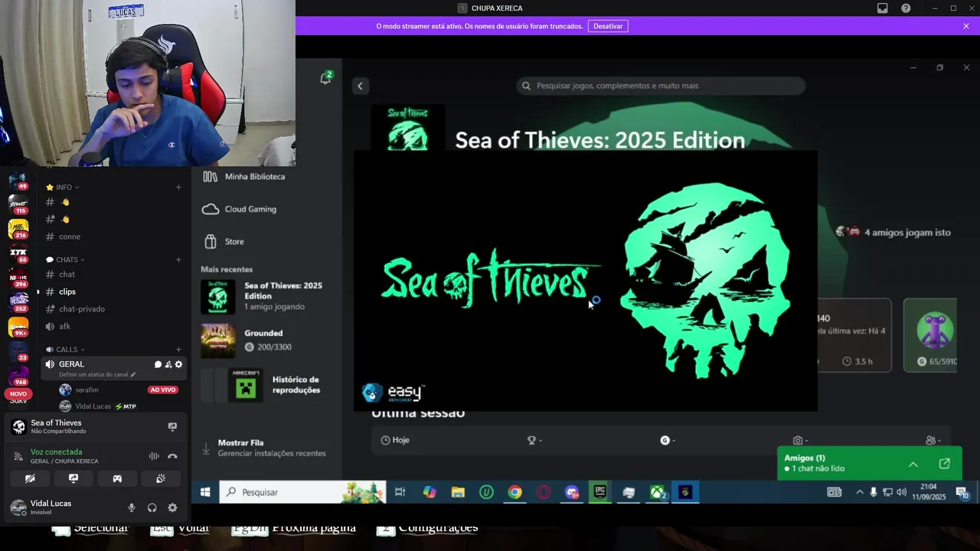
Task: Share Sea of Thieves screen icon
Action: click(172, 427)
